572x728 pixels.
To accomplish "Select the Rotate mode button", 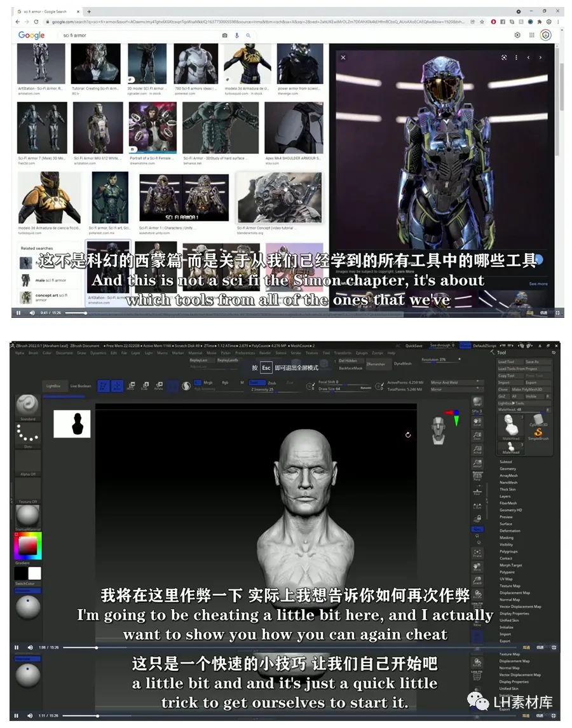I will pos(159,386).
